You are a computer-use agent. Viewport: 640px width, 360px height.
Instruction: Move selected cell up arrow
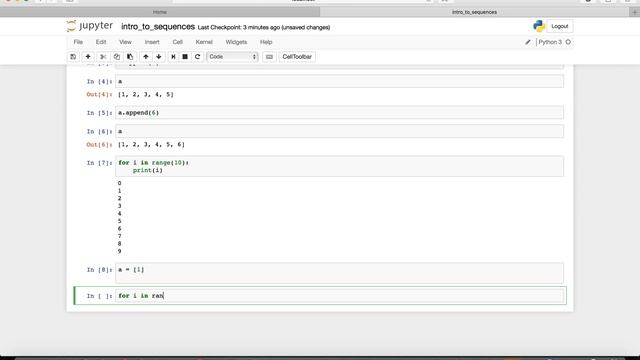[x=146, y=57]
